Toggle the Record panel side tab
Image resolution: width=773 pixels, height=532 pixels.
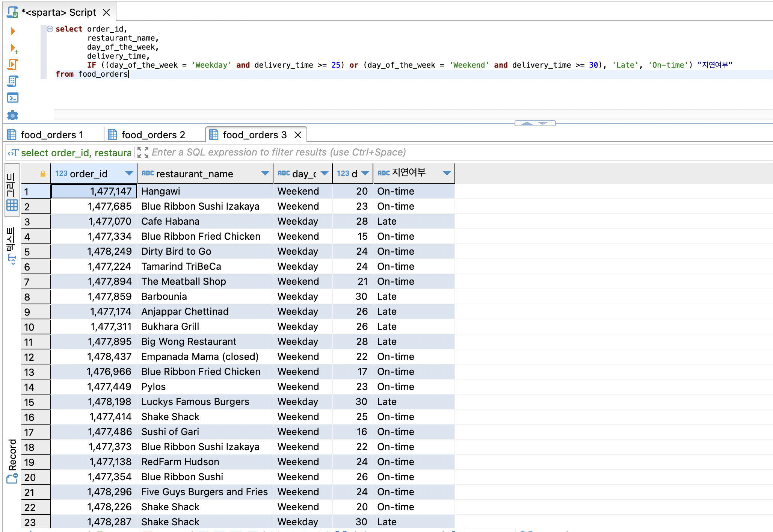pyautogui.click(x=12, y=460)
